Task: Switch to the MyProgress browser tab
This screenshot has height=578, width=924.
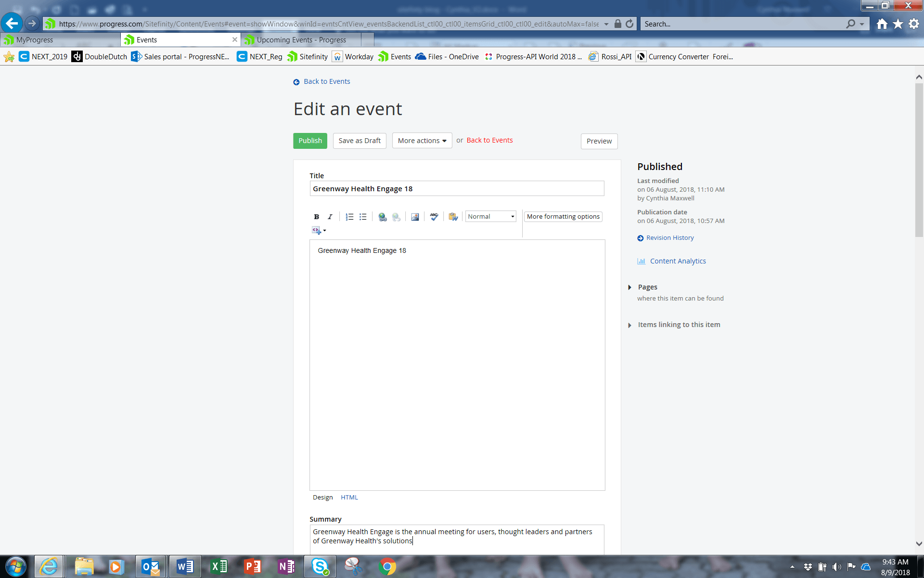Action: (x=60, y=40)
